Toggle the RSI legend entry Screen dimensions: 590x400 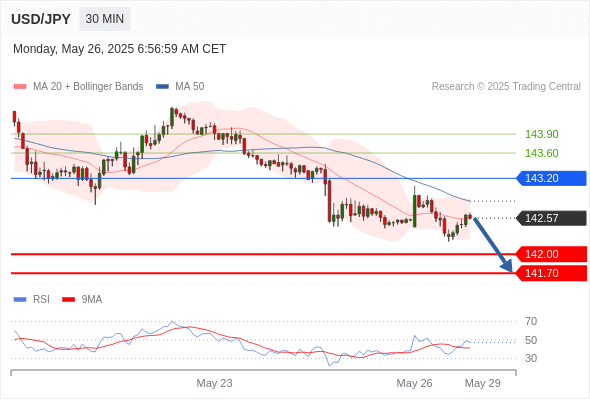pyautogui.click(x=32, y=300)
